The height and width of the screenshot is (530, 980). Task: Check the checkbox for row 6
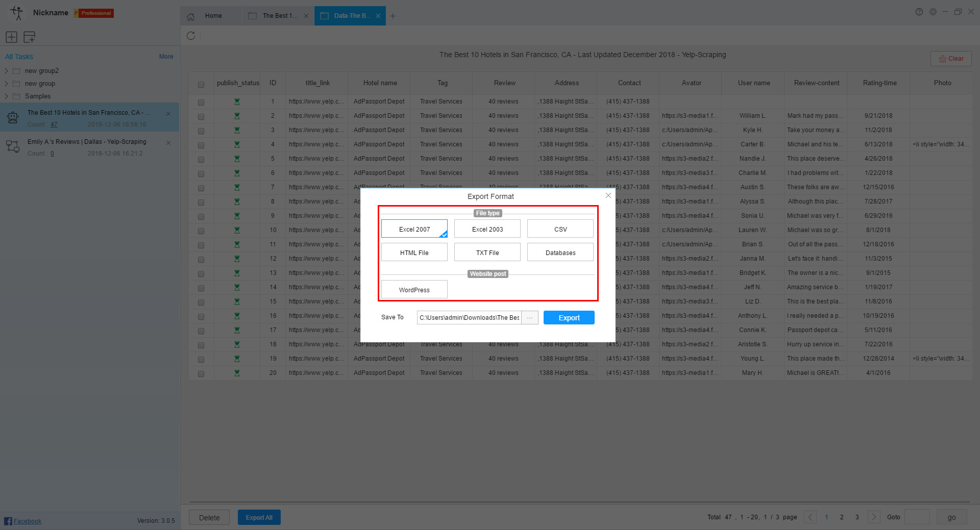click(201, 174)
